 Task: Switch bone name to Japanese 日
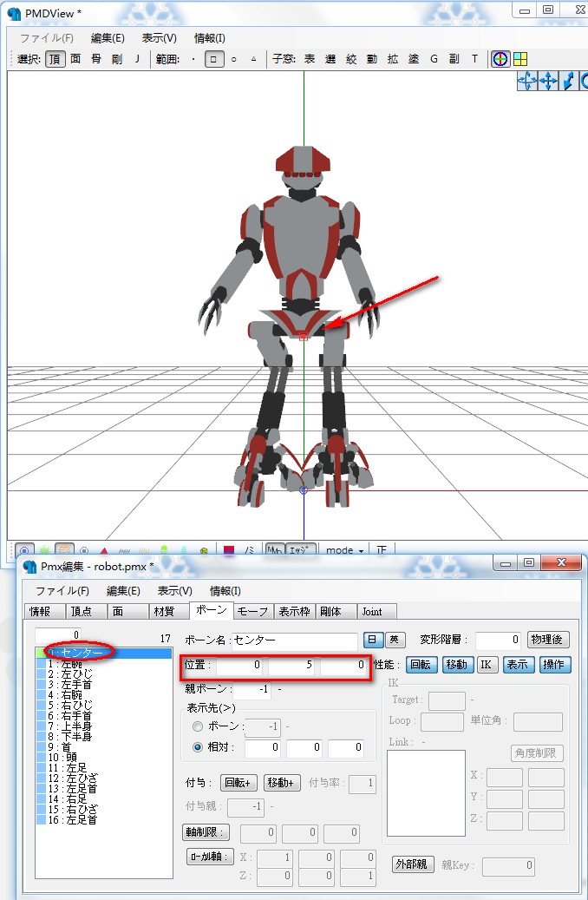point(372,640)
